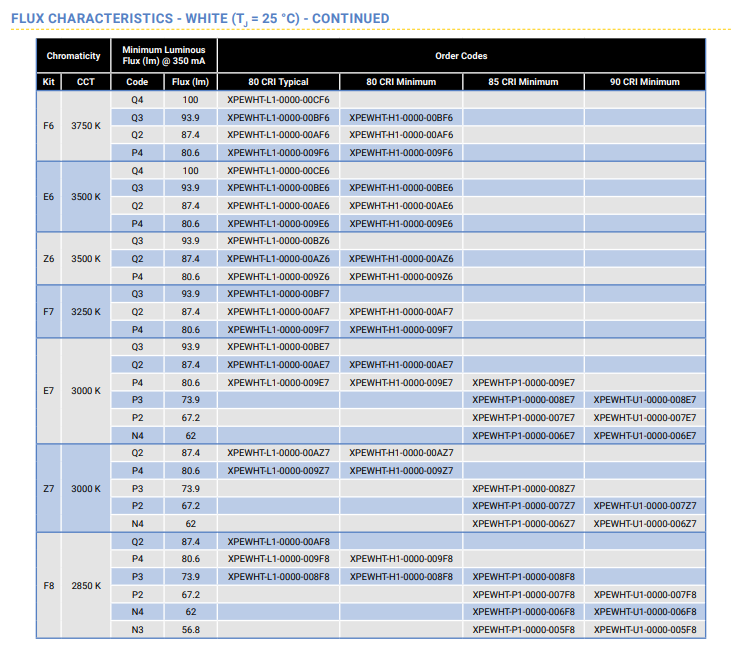Image resolution: width=735 pixels, height=660 pixels.
Task: Click order code XPEWHT-P1-0000-008F8
Action: coord(523,577)
